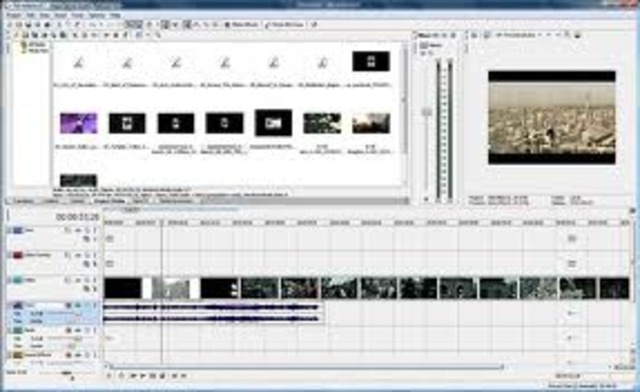
Task: Click the 00:00:11;28 timecode display
Action: (78, 217)
